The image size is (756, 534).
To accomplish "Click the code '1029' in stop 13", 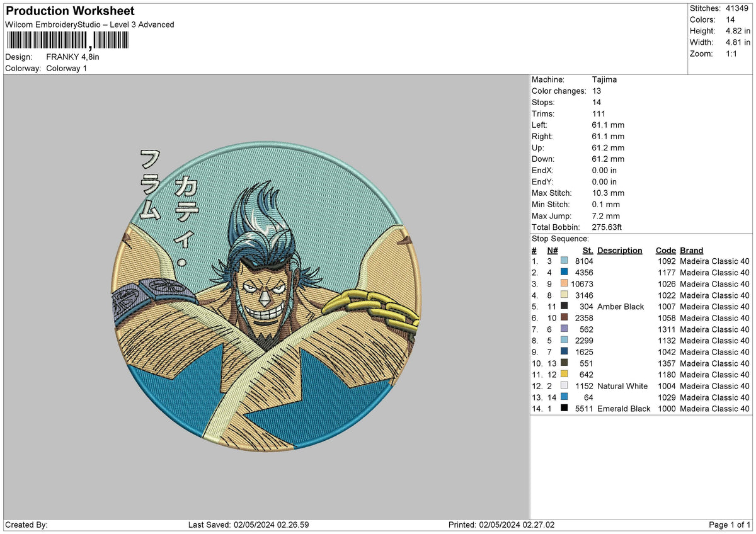I will click(666, 397).
